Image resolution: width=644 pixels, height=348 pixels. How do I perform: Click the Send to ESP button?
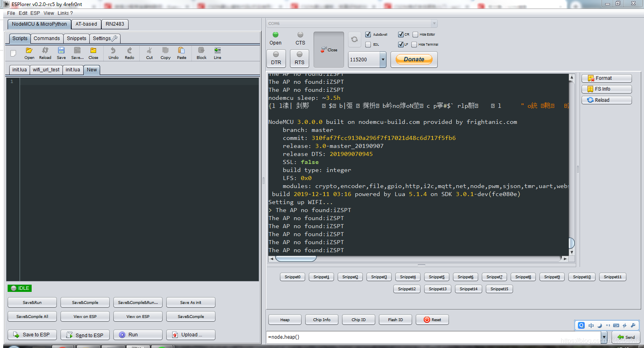point(85,335)
